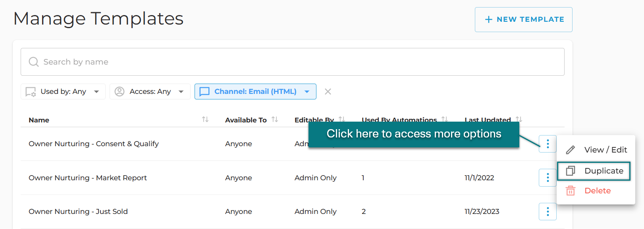This screenshot has width=644, height=229.
Task: Sort by Used By Automations arrows
Action: tap(445, 119)
